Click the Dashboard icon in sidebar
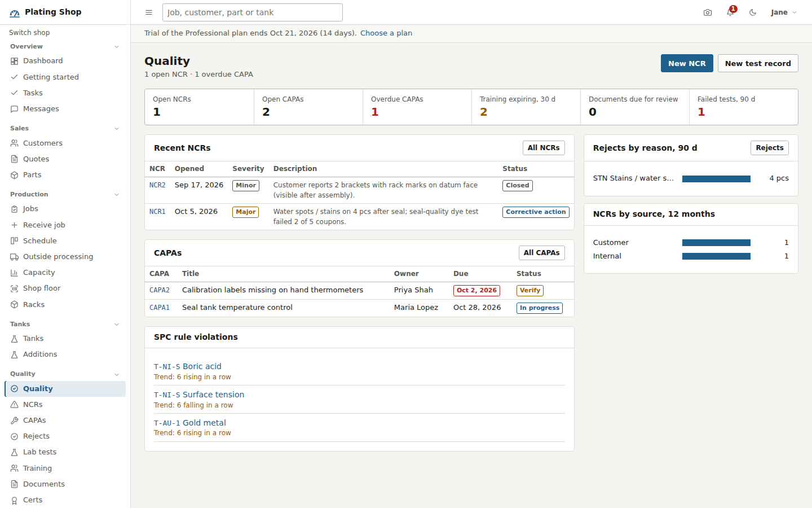This screenshot has width=812, height=508. pos(15,61)
